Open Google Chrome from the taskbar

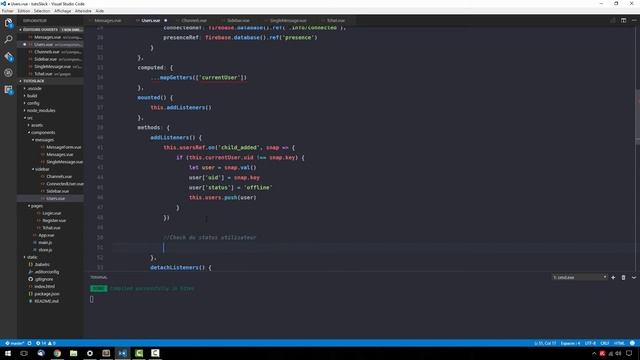(57, 353)
